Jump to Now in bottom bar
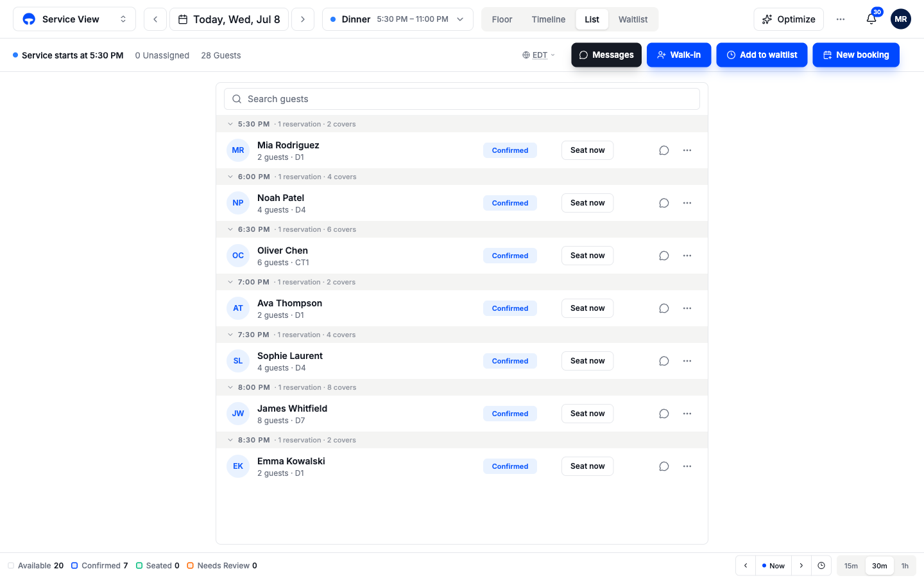Viewport: 924px width, 578px height. tap(773, 566)
